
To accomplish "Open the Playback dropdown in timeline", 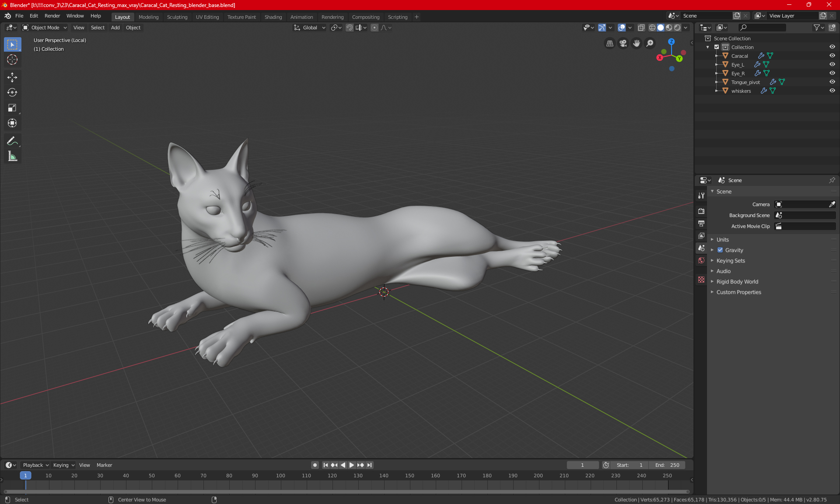I will pos(35,465).
